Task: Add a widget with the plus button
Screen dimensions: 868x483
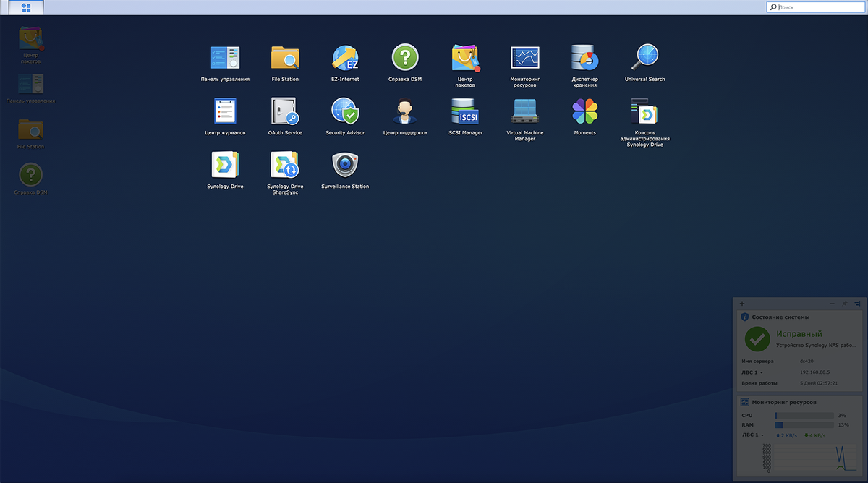Action: (x=742, y=304)
